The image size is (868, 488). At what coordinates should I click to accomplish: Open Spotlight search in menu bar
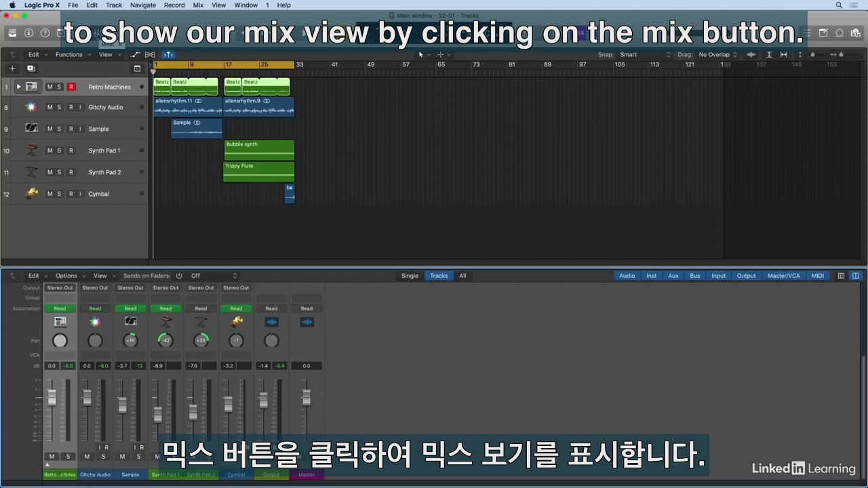(x=839, y=5)
